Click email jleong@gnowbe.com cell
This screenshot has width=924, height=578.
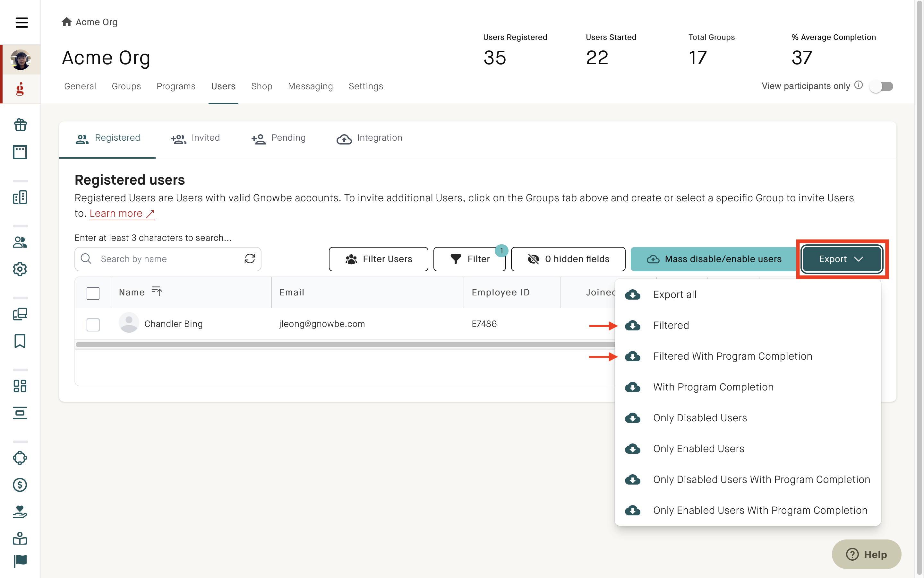click(x=322, y=324)
